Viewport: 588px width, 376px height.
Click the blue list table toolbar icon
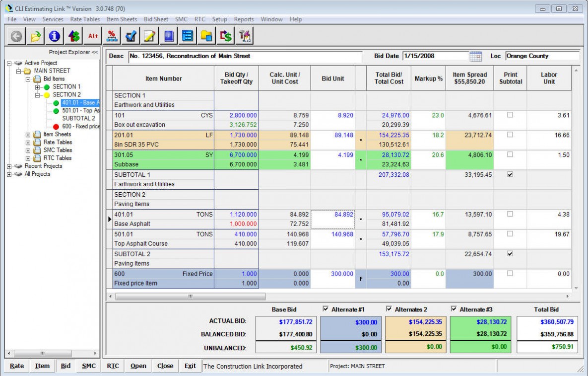click(188, 36)
